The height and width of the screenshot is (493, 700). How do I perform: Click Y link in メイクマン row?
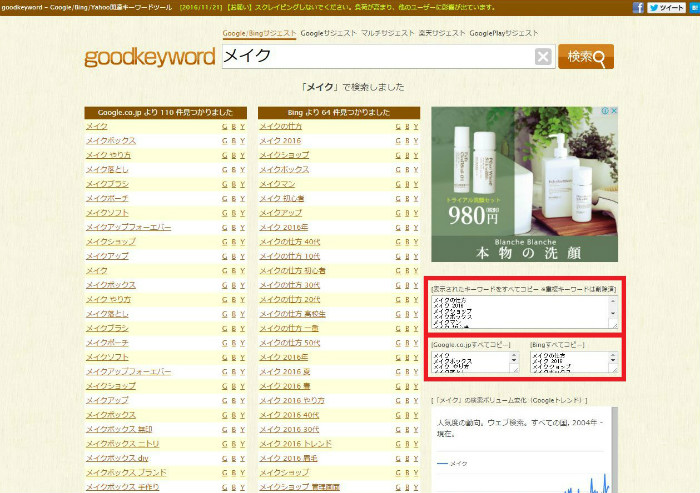point(416,184)
